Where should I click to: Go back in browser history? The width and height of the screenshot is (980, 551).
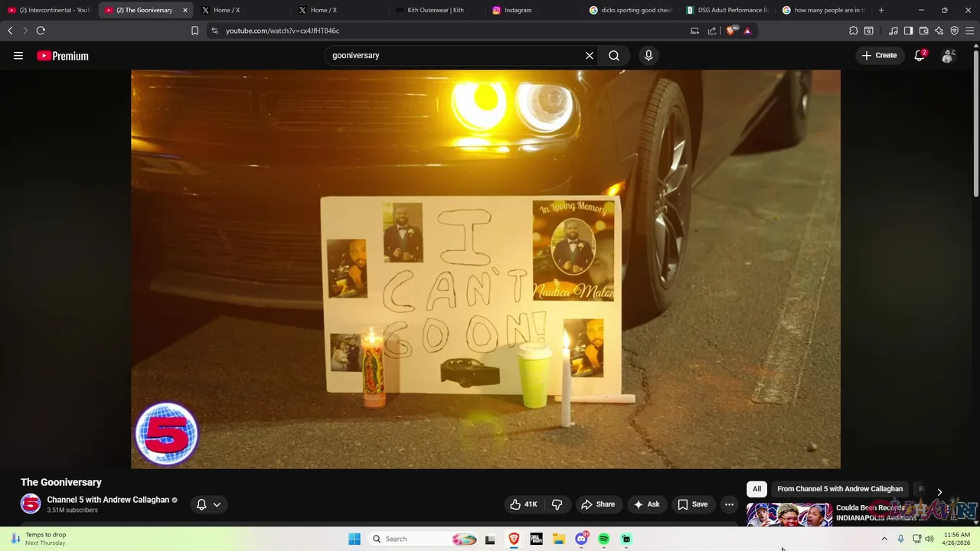tap(10, 31)
